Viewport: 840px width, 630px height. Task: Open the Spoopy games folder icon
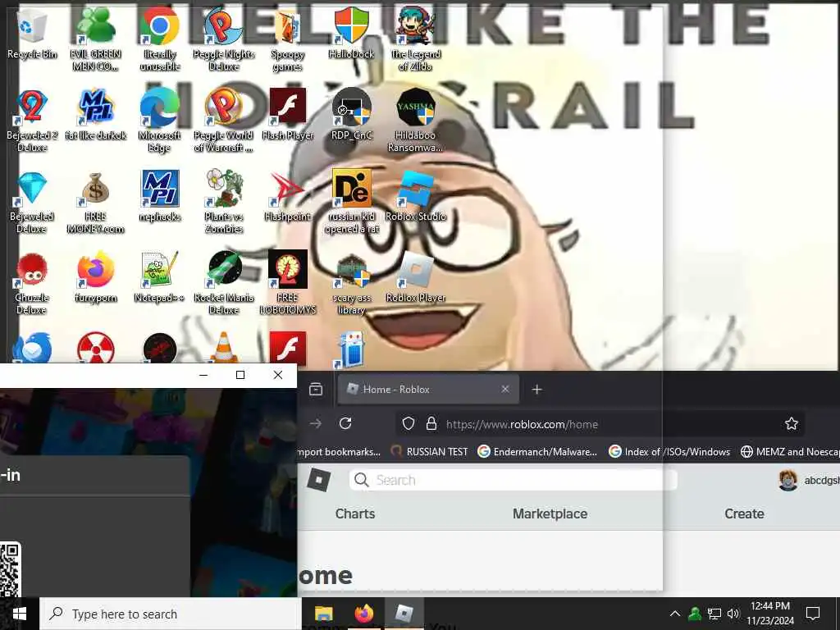point(288,40)
